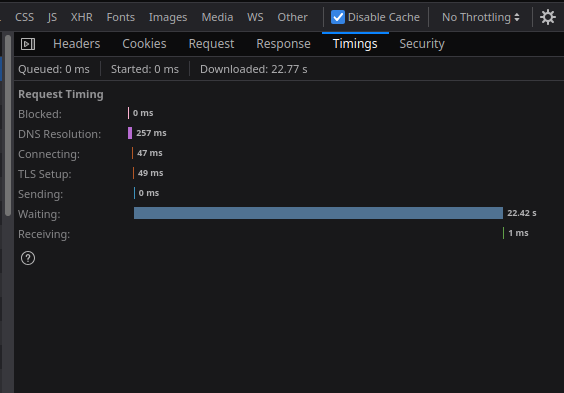This screenshot has height=393, width=564.
Task: Click the "TLS Setup:" label
Action: (45, 174)
